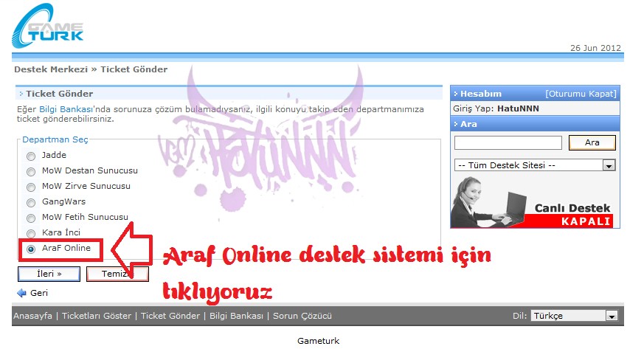The width and height of the screenshot is (644, 349).
Task: Click the Ara search button
Action: pos(592,142)
